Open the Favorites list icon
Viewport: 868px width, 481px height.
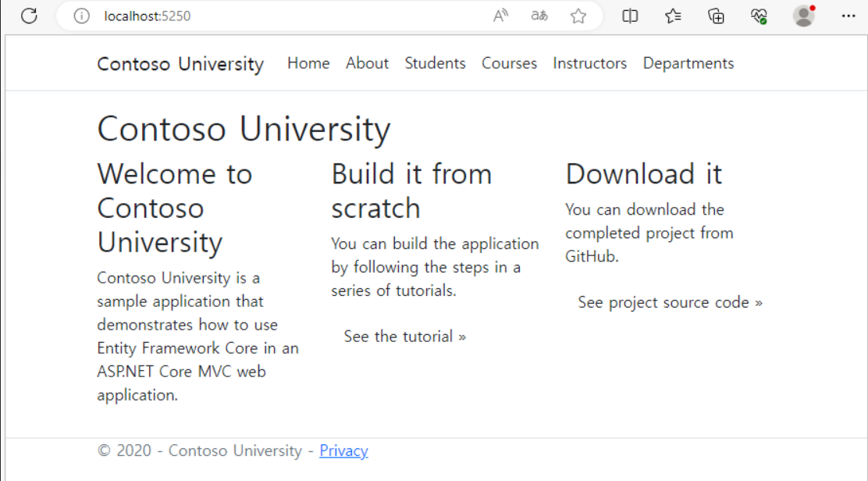[673, 16]
